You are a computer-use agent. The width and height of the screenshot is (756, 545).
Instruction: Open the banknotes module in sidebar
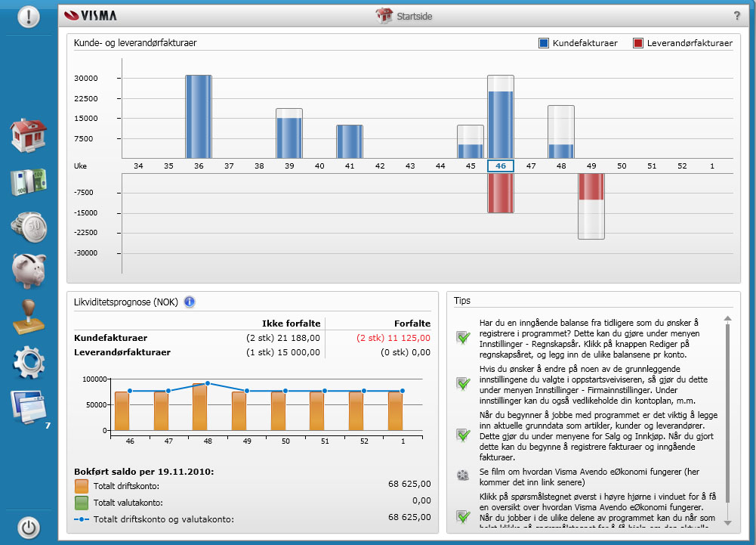[x=29, y=183]
